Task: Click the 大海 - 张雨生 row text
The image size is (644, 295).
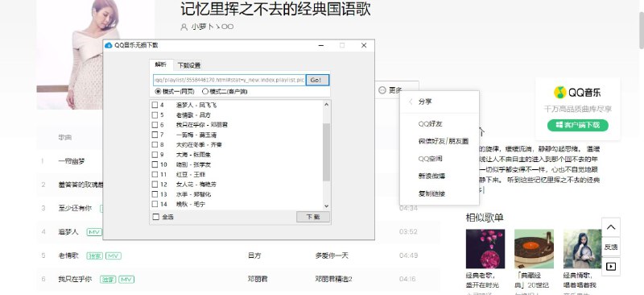Action: (x=193, y=154)
